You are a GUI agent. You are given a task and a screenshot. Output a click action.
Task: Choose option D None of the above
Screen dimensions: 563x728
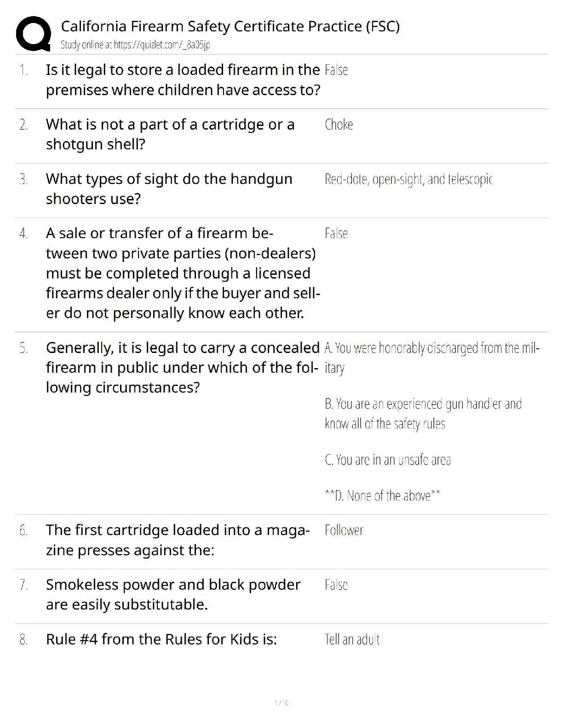(382, 496)
